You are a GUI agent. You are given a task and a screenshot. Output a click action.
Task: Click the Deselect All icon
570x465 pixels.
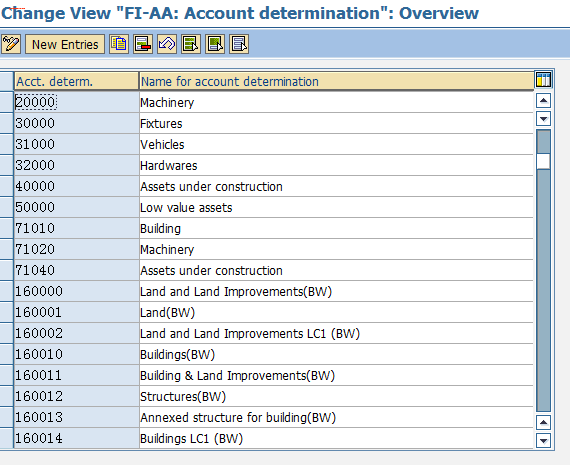tap(239, 44)
